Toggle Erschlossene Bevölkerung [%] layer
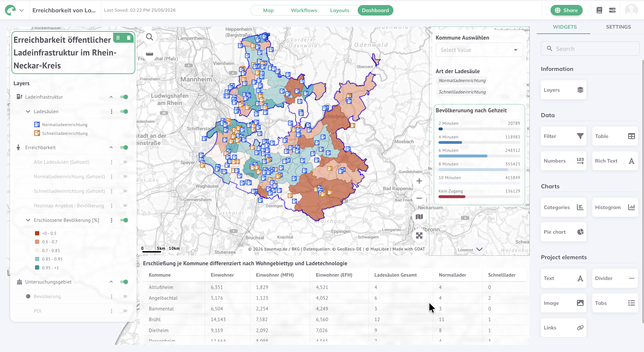644x352 pixels. [x=124, y=220]
